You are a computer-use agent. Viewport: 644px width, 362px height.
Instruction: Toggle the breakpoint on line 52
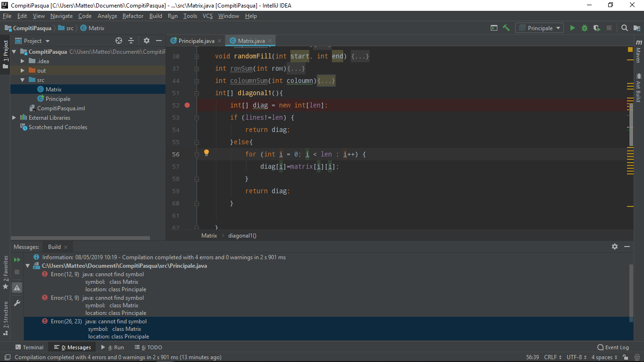[187, 105]
